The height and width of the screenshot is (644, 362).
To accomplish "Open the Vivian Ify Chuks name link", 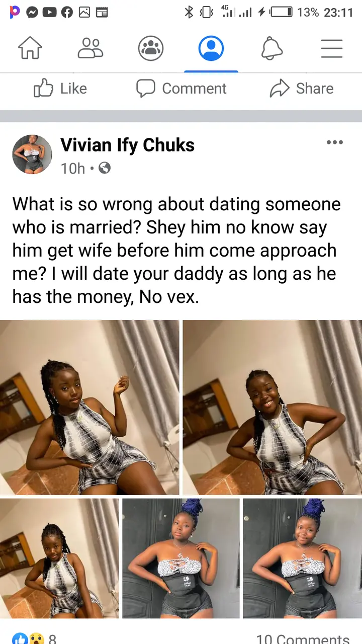I will 128,145.
